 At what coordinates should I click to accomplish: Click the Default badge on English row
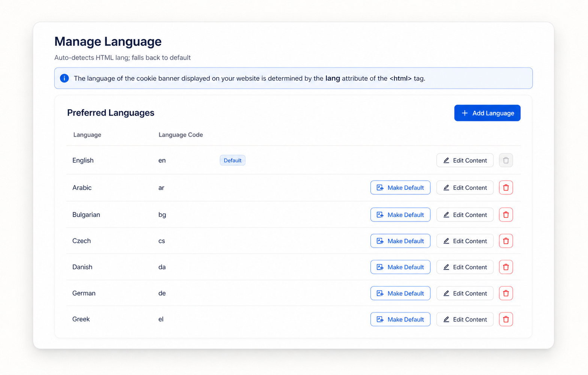pos(233,160)
